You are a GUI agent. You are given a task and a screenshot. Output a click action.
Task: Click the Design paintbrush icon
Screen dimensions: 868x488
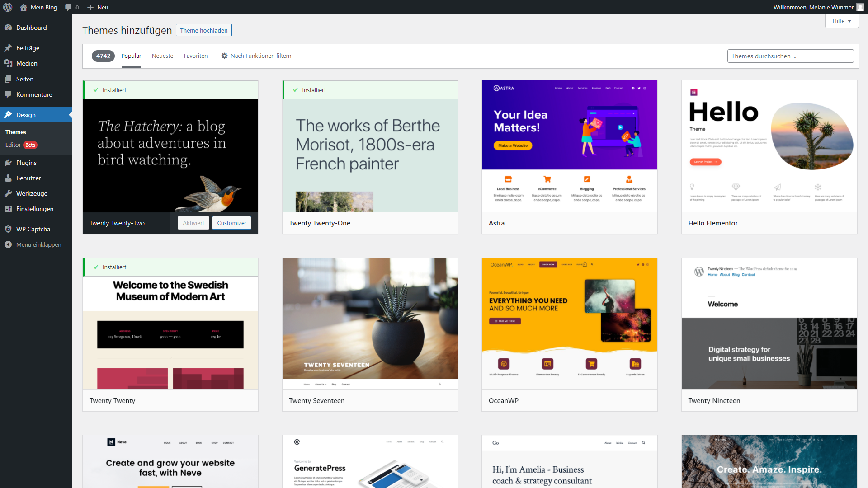(x=8, y=115)
